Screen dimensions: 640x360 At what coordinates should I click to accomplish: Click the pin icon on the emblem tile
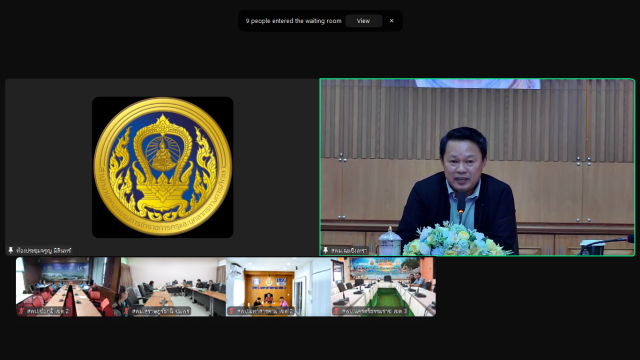click(11, 250)
